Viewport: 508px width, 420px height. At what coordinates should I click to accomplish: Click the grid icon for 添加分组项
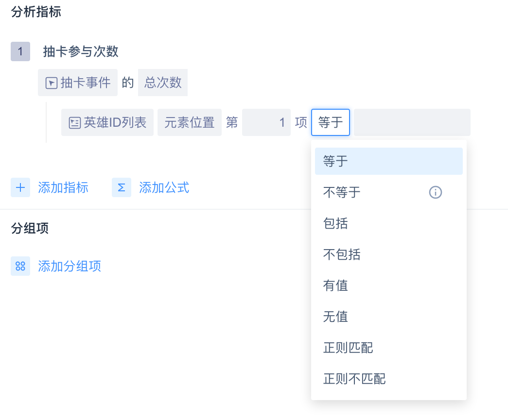pos(20,266)
